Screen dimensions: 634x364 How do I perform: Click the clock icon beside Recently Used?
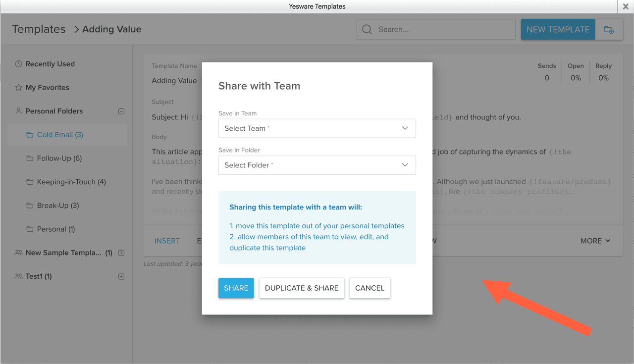(x=18, y=64)
